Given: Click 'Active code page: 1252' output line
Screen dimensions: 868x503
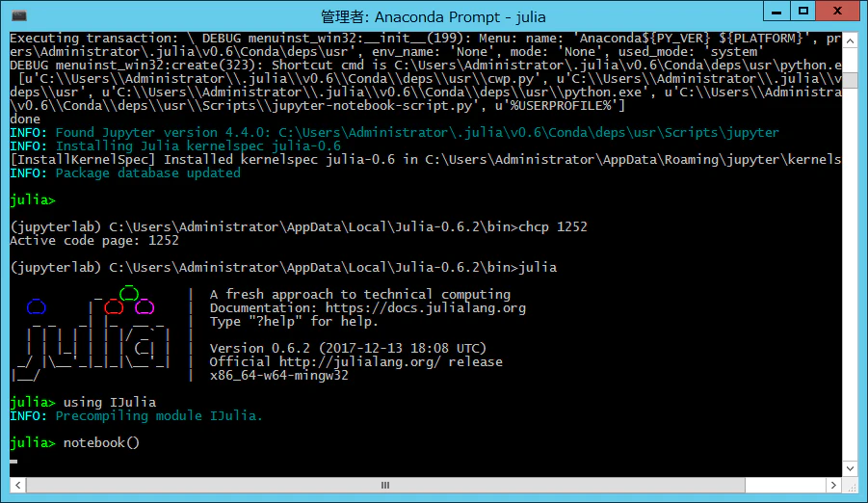Looking at the screenshot, I should click(94, 241).
